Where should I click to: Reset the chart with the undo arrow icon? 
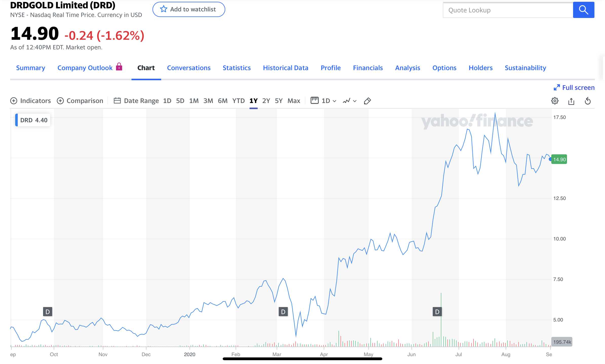588,101
